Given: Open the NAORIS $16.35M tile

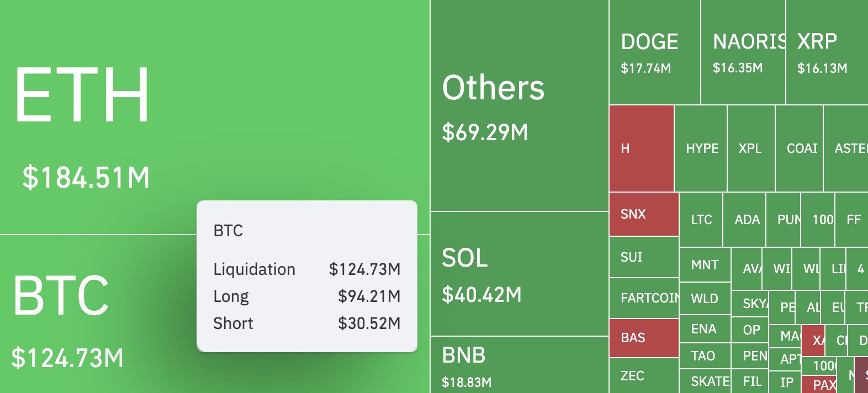Looking at the screenshot, I should (x=743, y=52).
